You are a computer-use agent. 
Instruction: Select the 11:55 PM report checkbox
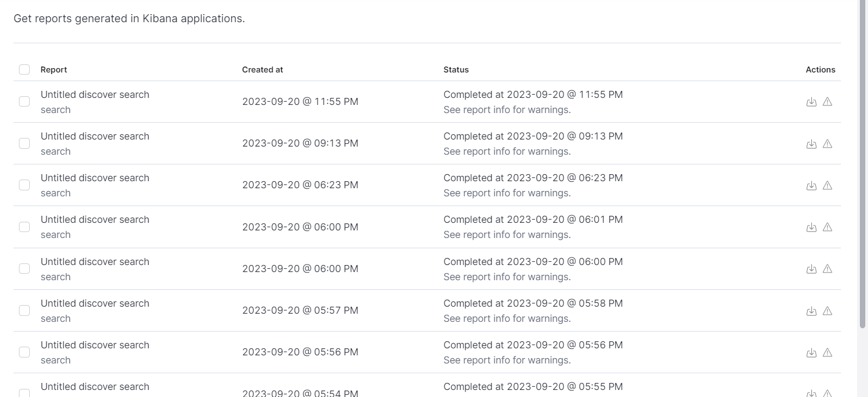[x=24, y=102]
